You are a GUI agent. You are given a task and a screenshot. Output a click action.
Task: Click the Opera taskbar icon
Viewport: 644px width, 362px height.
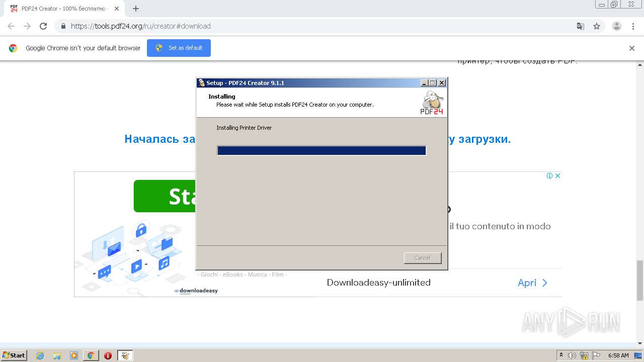coord(108,355)
